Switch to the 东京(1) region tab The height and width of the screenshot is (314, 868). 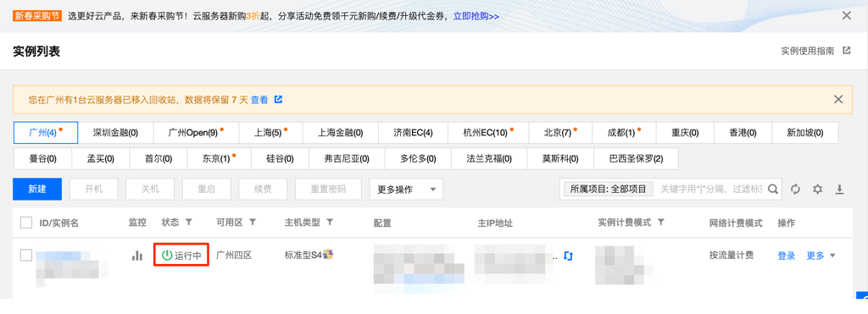[220, 158]
